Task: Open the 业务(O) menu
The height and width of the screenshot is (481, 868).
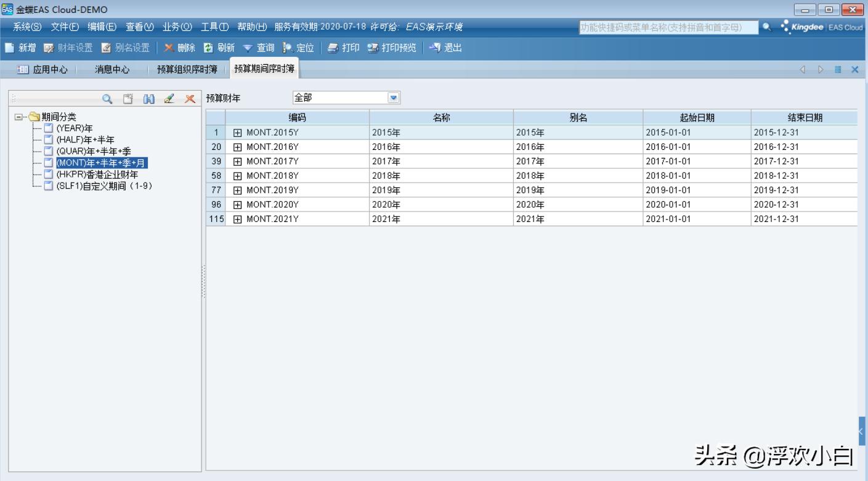Action: click(177, 27)
